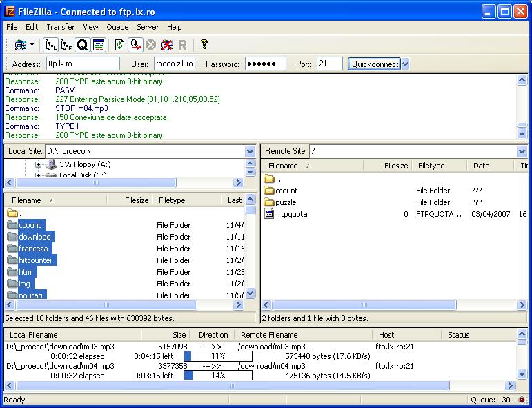532x408 pixels.
Task: Open the Transfer menu
Action: click(61, 27)
